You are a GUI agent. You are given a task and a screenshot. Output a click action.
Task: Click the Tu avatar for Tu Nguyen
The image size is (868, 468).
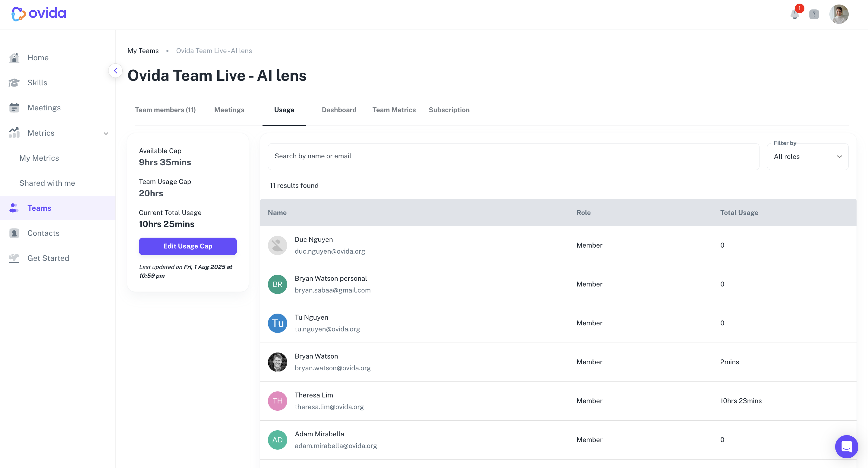click(277, 323)
